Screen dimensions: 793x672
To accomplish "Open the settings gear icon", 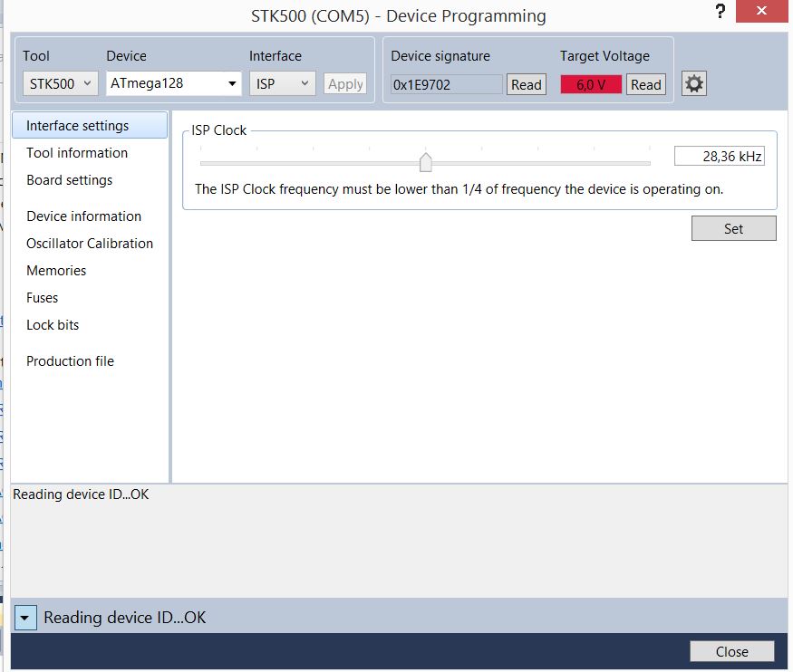I will coord(693,83).
